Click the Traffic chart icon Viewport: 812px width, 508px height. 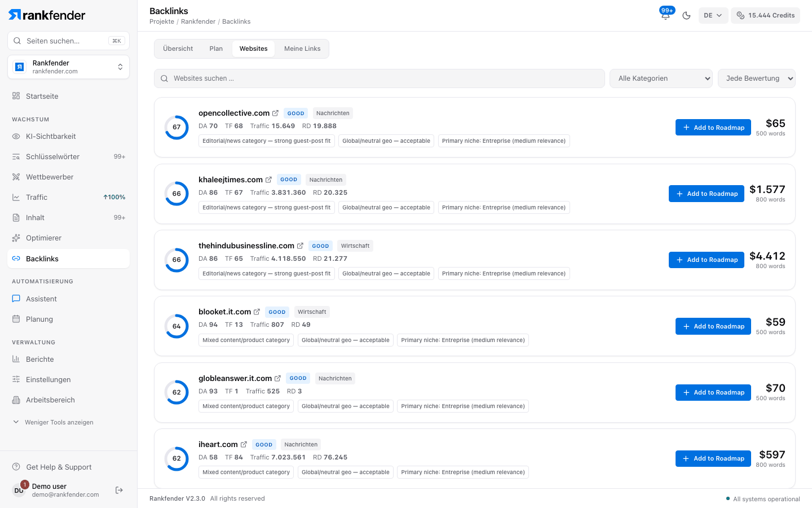[16, 197]
